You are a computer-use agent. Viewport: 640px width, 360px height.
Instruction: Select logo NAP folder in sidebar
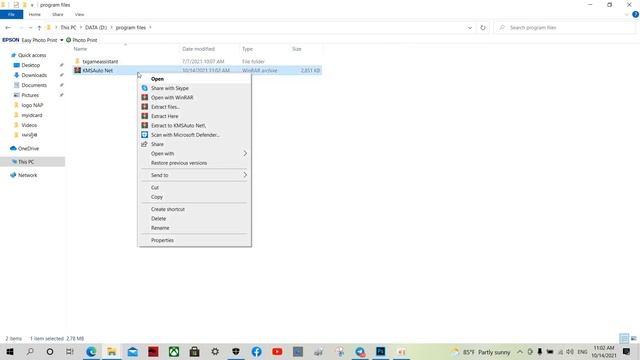tap(32, 105)
